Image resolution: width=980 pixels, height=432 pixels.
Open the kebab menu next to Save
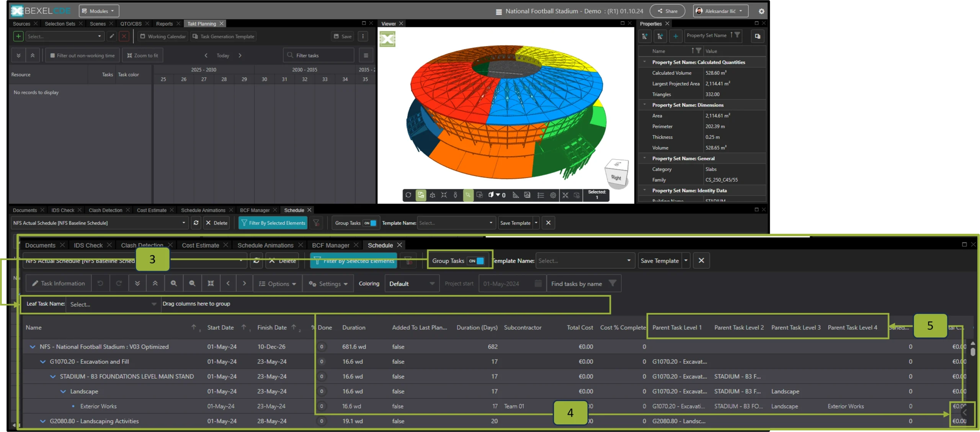point(363,36)
